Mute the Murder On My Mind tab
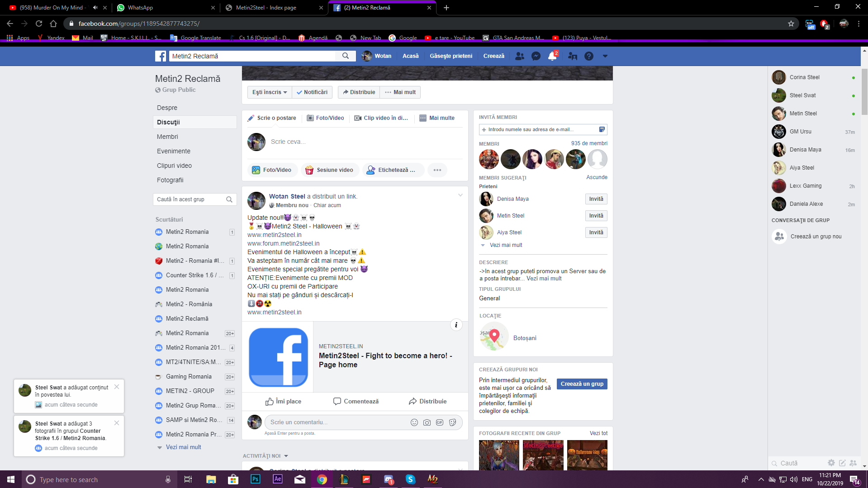The height and width of the screenshot is (488, 868). [x=95, y=8]
